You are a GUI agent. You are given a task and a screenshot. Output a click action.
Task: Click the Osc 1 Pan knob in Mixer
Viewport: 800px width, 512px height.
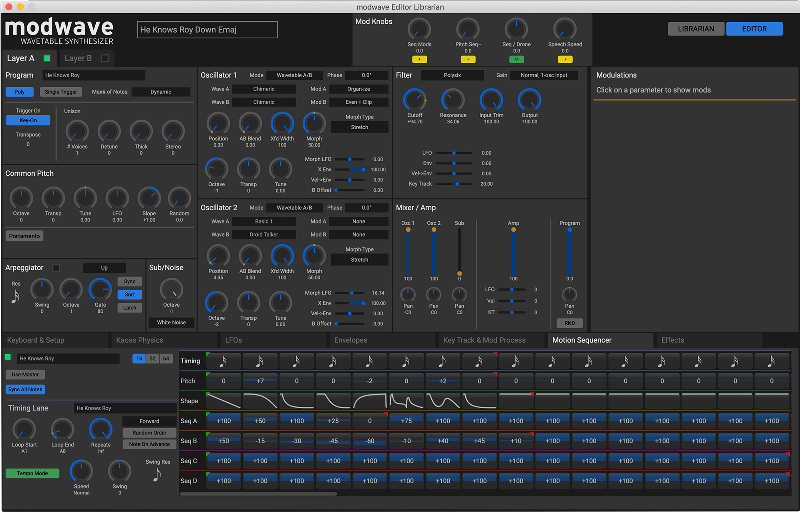click(408, 294)
